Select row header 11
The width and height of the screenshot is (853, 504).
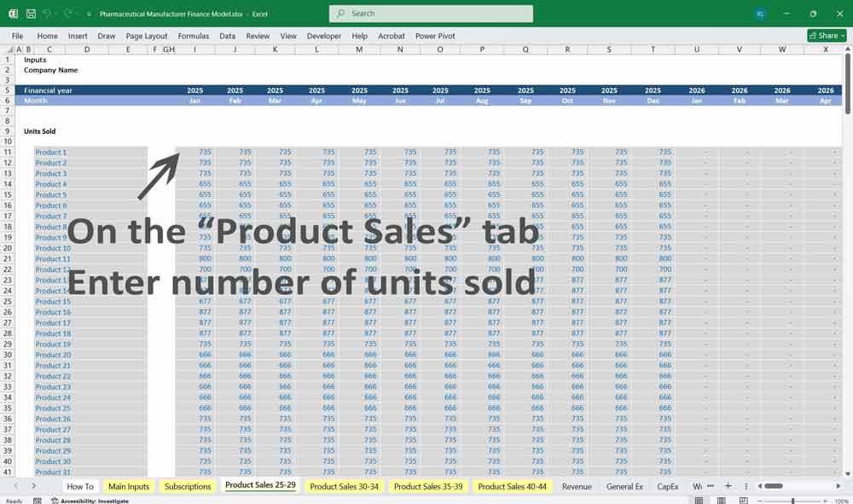point(8,153)
